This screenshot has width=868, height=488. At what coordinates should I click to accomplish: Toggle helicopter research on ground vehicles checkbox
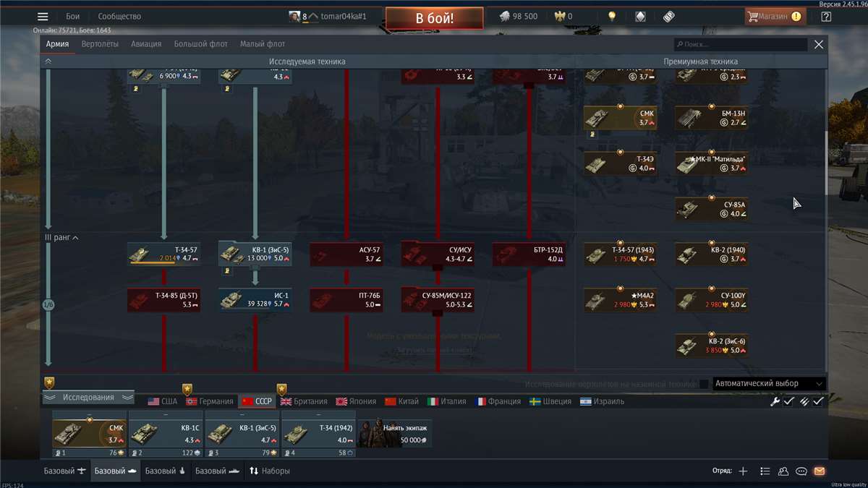click(x=704, y=384)
